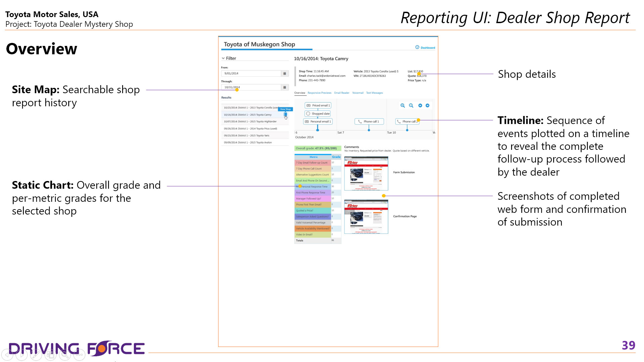This screenshot has width=644, height=362.
Task: Click the Alternative Suggestions Count row
Action: point(317,175)
